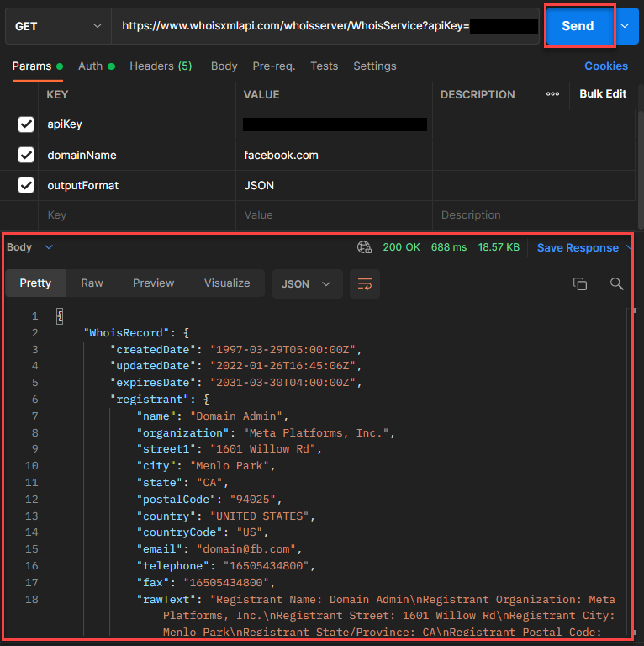Open the response Body dropdown
The height and width of the screenshot is (646, 644).
(x=29, y=247)
